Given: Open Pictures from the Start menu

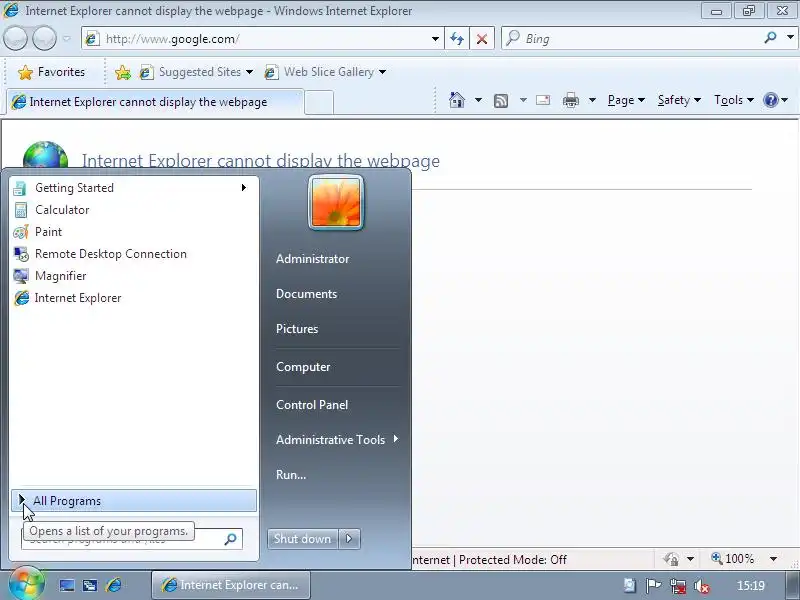Looking at the screenshot, I should pyautogui.click(x=297, y=329).
